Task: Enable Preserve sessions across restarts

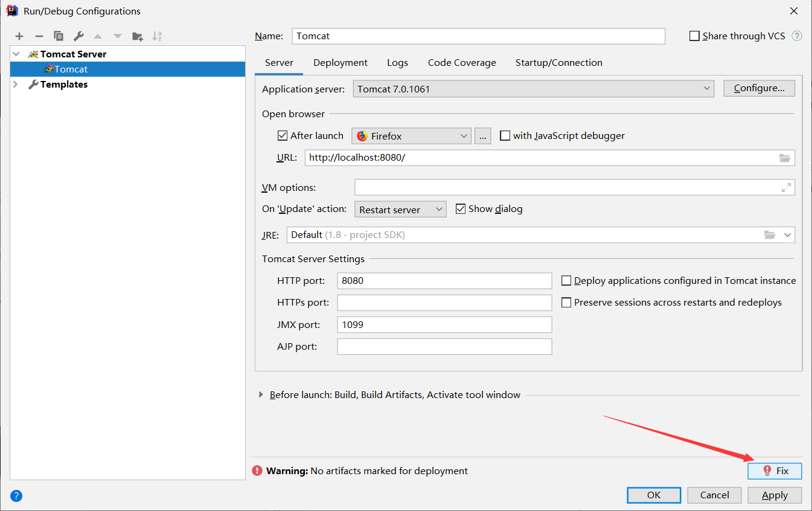Action: click(566, 303)
